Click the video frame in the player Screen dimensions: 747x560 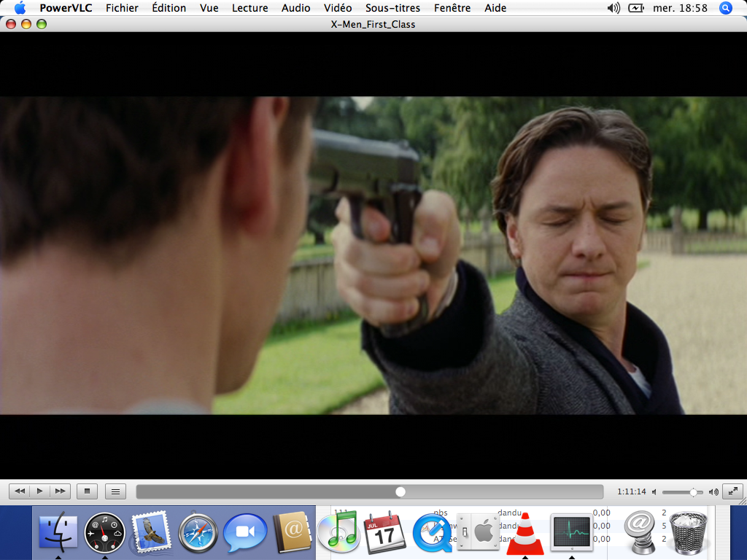[373, 256]
